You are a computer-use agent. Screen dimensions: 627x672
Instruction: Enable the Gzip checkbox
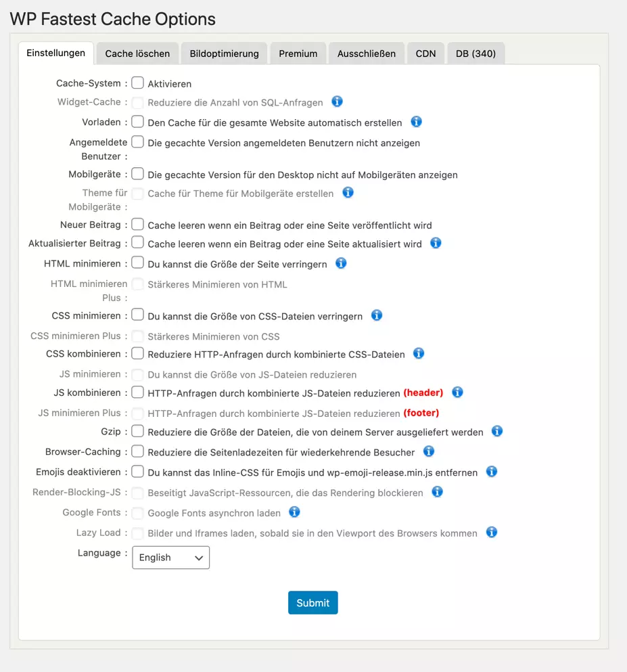(137, 431)
